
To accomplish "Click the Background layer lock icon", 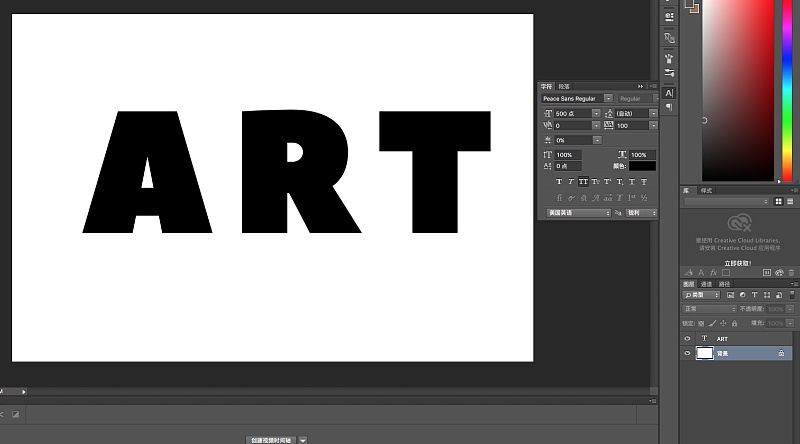I will 781,353.
